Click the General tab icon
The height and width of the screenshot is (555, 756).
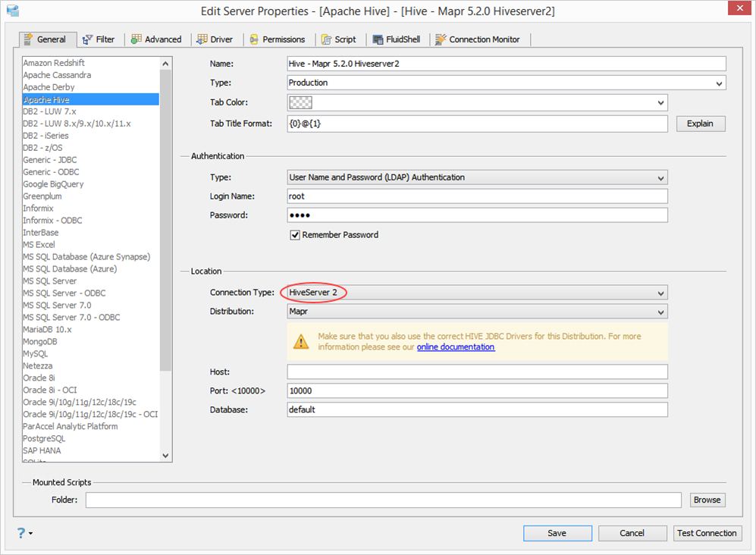29,39
